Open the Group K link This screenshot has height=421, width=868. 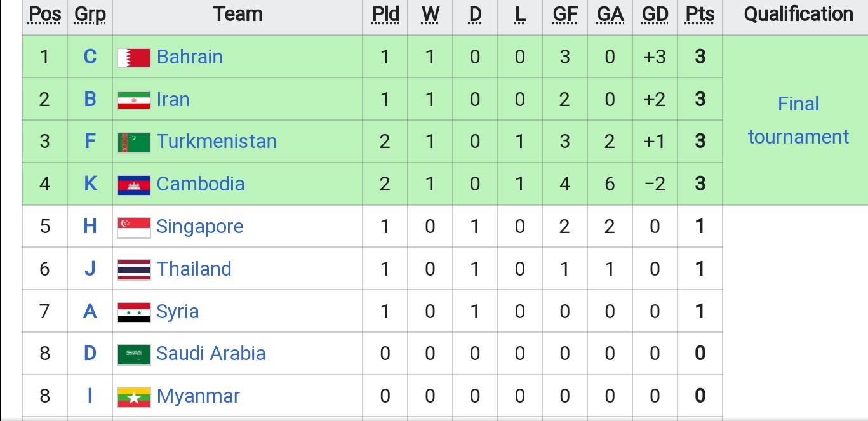pos(90,184)
